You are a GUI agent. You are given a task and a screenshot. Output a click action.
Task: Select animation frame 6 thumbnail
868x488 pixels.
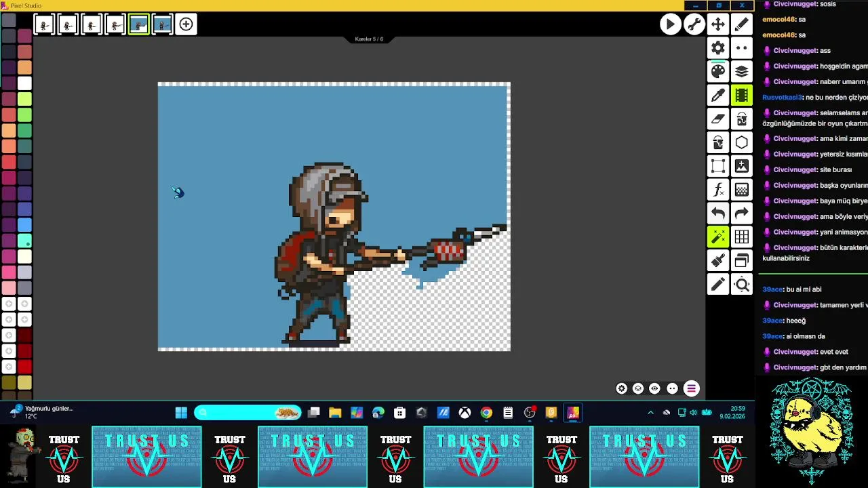click(x=162, y=25)
